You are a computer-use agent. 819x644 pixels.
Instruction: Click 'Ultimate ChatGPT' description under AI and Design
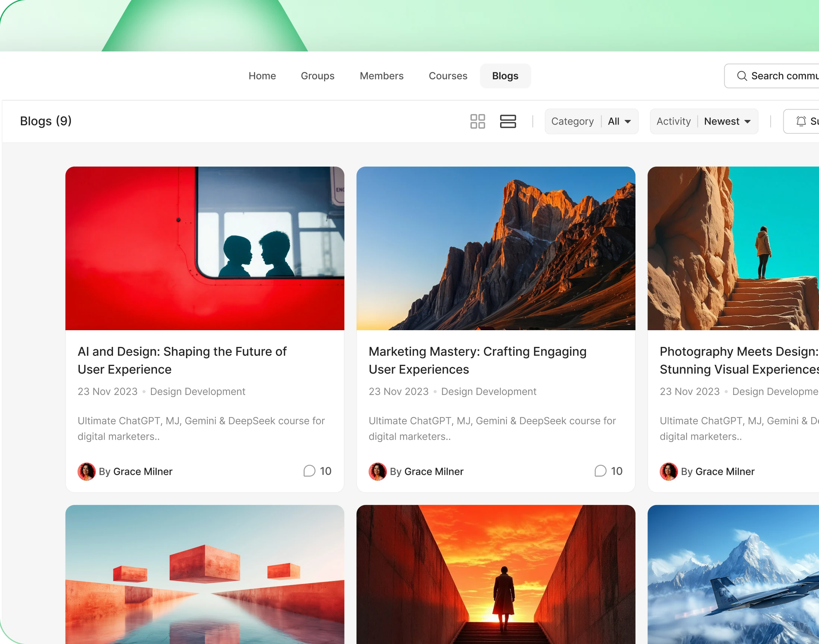201,428
